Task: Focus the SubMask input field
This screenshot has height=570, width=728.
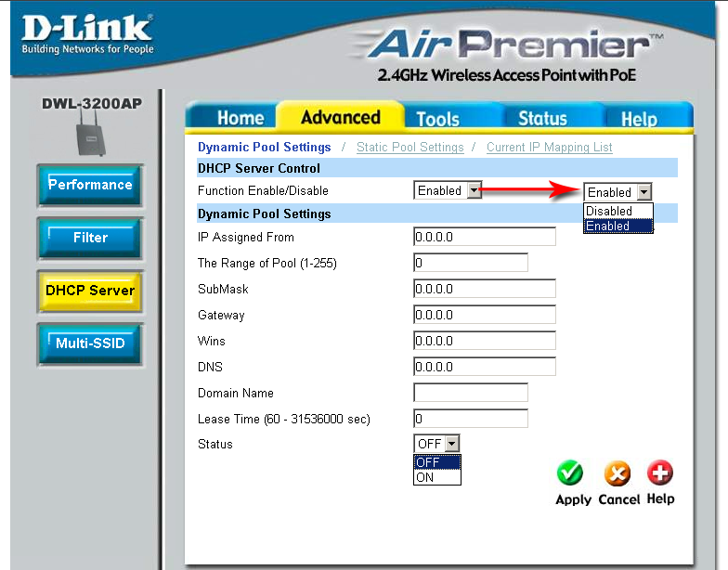Action: (485, 289)
